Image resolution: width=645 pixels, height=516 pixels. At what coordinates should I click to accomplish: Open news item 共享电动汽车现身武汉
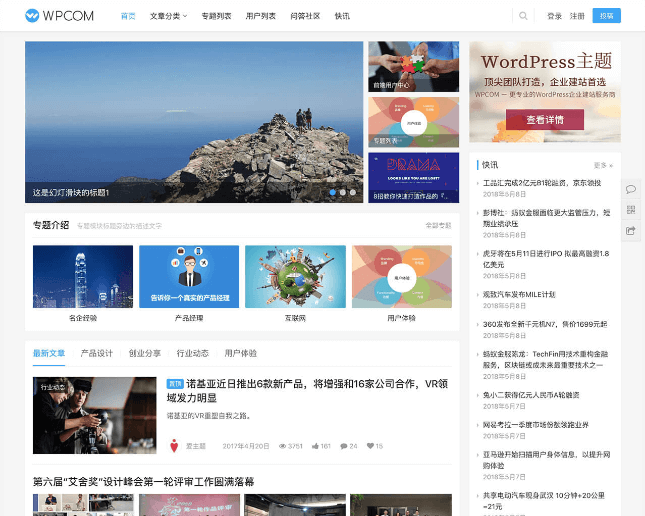[x=544, y=500]
